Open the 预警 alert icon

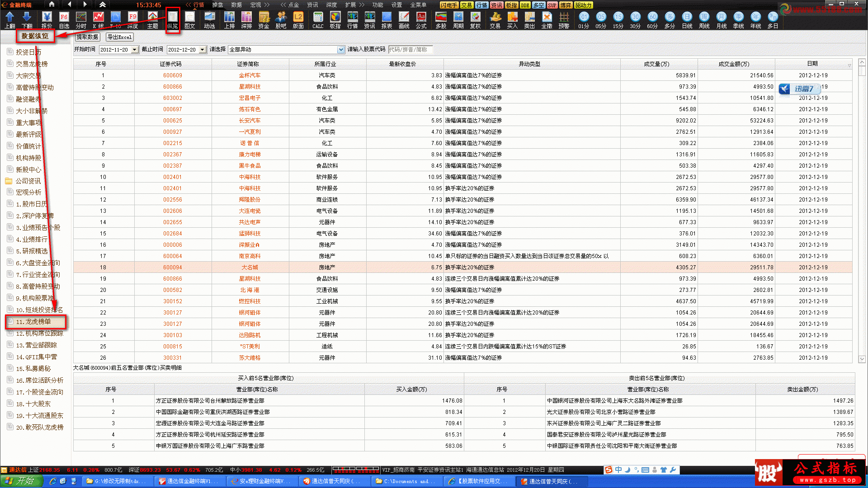click(x=564, y=20)
